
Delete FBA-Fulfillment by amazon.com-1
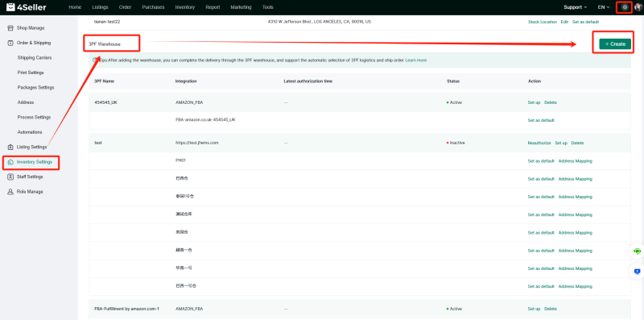551,309
